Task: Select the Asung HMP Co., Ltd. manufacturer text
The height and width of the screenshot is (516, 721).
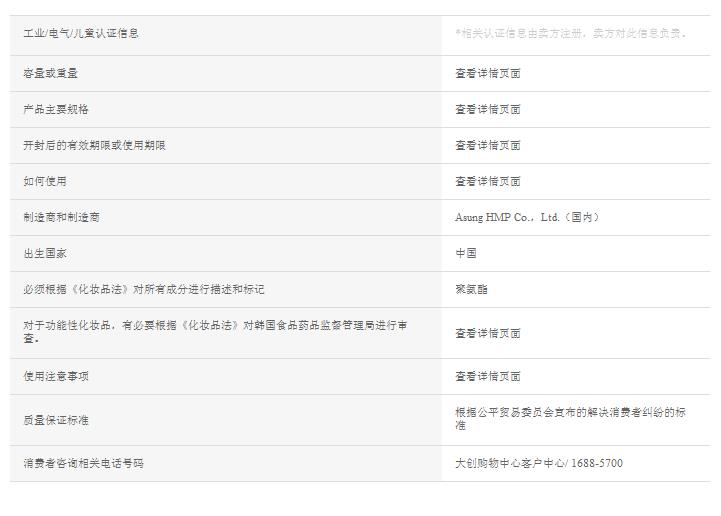Action: coord(527,217)
